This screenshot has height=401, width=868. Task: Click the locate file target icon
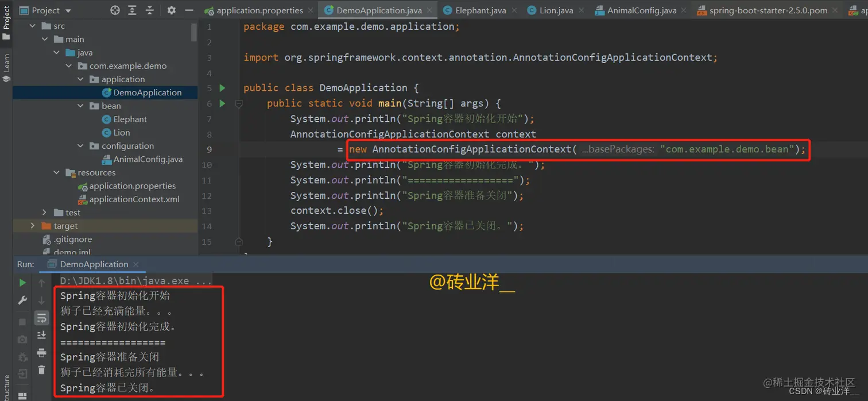(115, 10)
